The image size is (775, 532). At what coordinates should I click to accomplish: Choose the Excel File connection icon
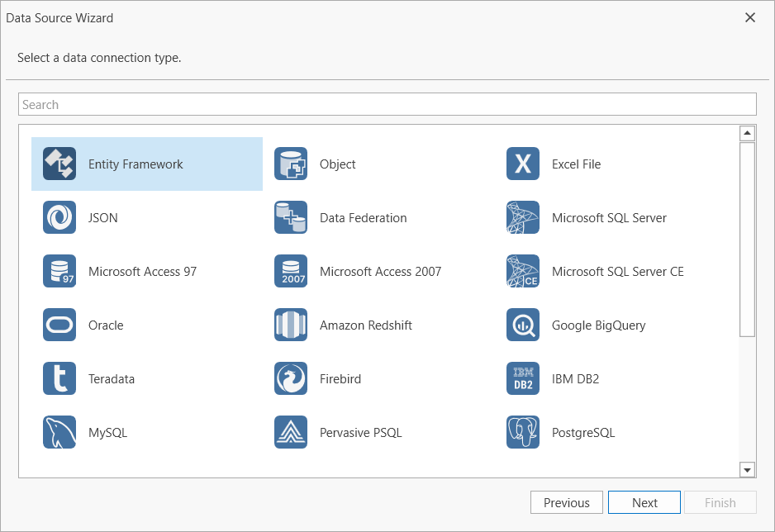coord(522,164)
